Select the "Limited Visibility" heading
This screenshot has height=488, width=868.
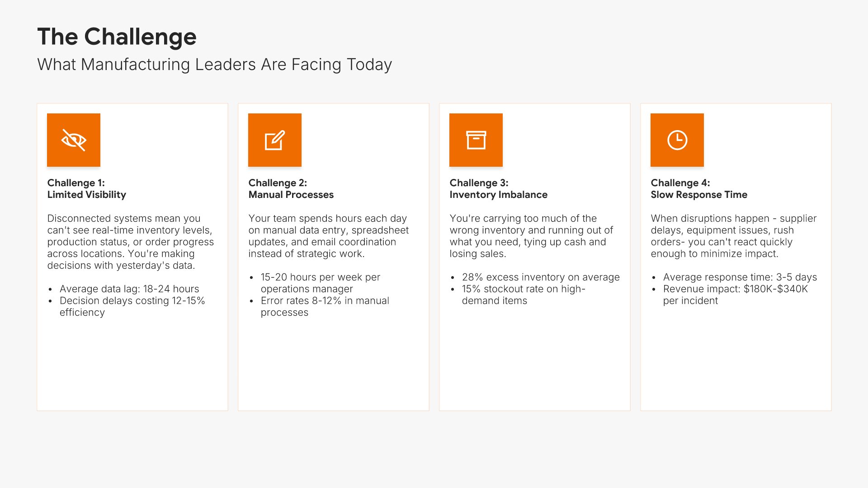click(x=86, y=195)
